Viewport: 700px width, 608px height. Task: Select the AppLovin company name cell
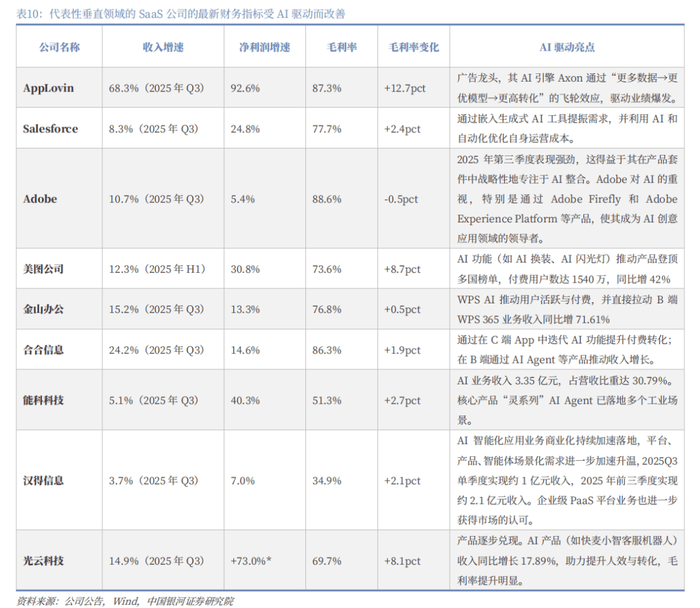point(49,88)
